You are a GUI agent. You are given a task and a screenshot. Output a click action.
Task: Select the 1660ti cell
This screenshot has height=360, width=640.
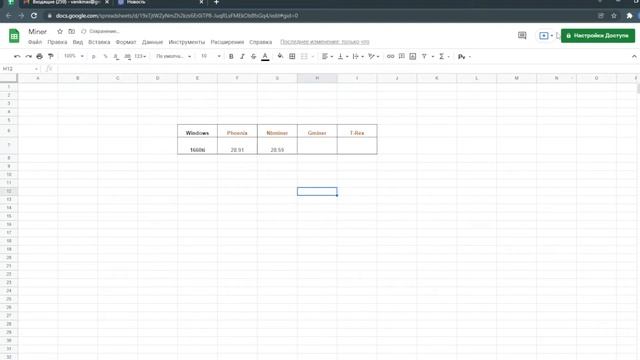(197, 146)
